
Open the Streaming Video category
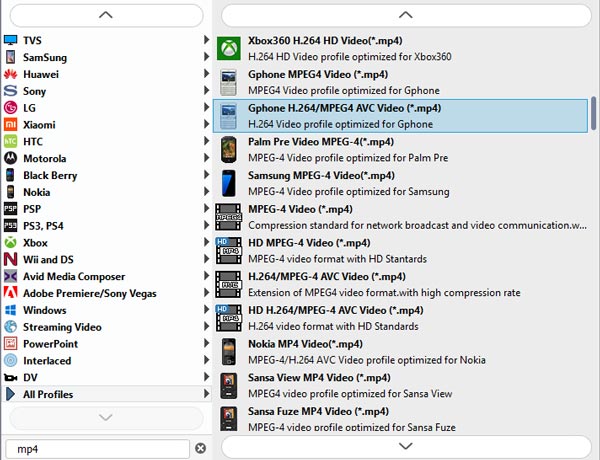pos(107,326)
